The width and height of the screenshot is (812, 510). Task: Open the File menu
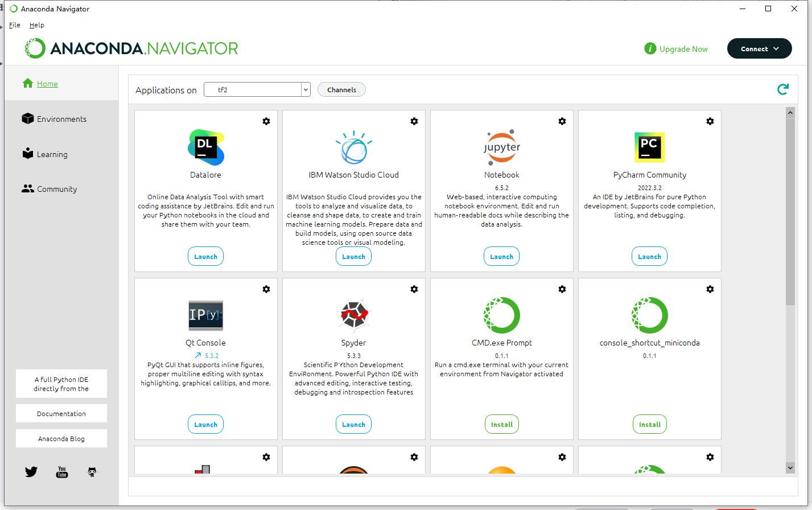pyautogui.click(x=15, y=25)
